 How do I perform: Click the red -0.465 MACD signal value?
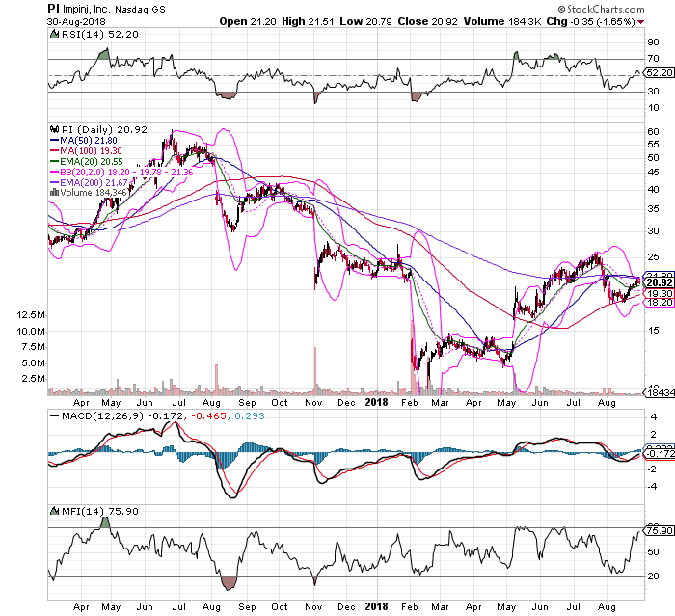[208, 416]
